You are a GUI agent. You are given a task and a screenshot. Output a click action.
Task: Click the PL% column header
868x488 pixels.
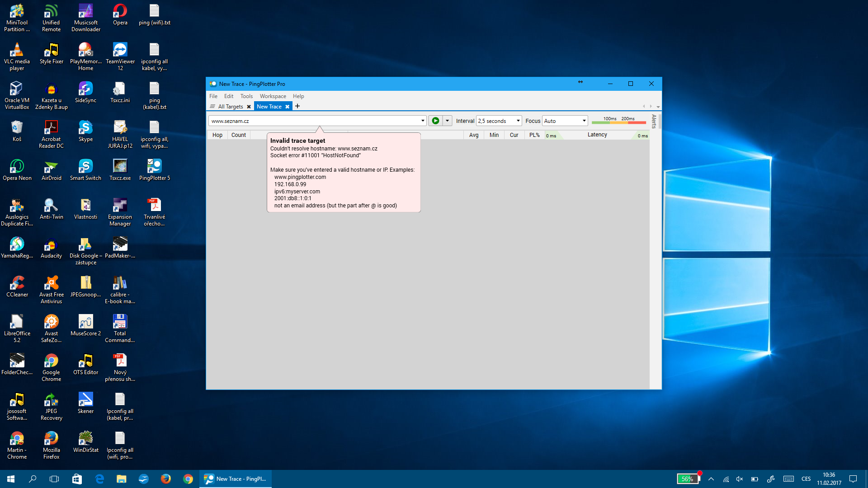click(x=534, y=135)
